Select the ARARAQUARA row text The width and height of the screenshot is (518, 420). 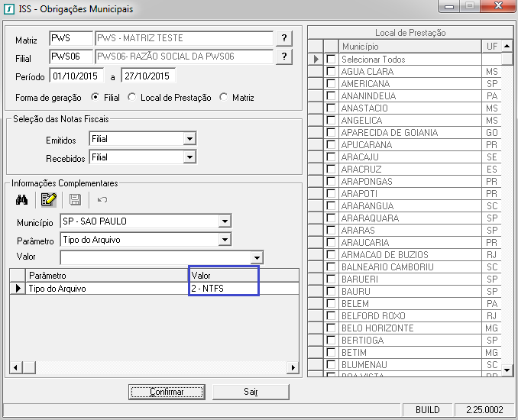(x=370, y=218)
